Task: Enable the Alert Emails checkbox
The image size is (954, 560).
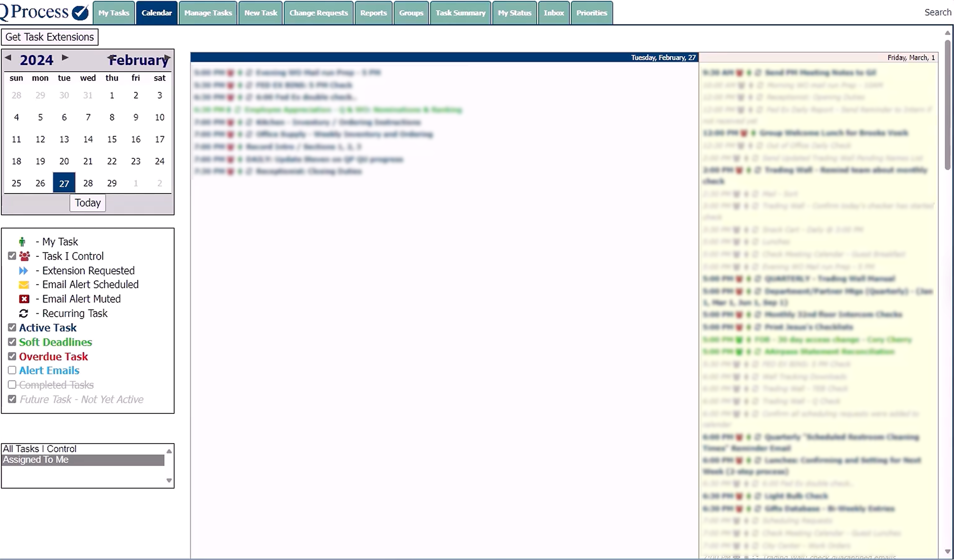Action: click(x=12, y=370)
